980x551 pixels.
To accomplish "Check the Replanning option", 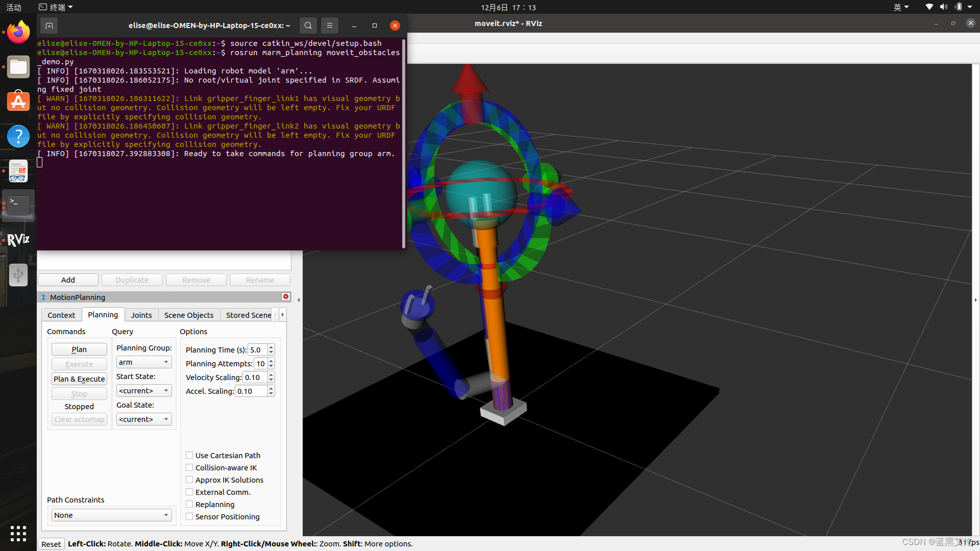I will (189, 504).
